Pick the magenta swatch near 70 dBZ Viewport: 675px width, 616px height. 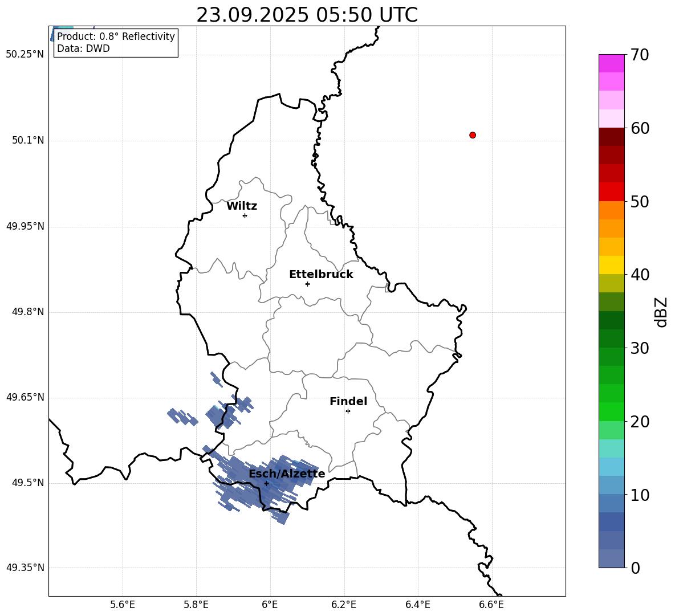[x=611, y=63]
